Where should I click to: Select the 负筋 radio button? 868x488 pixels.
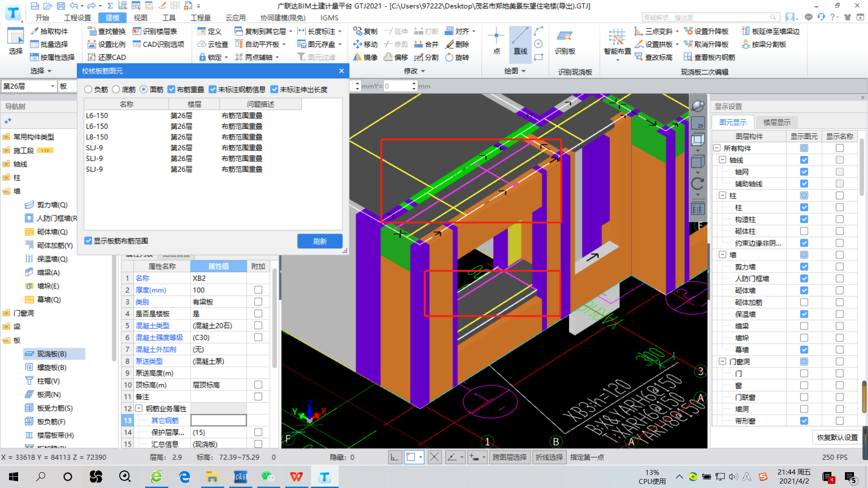(x=88, y=89)
